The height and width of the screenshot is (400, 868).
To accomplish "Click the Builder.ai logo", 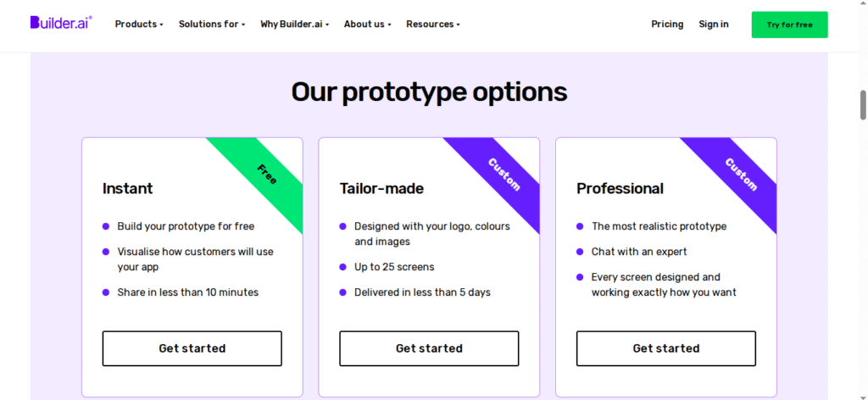I will coord(61,22).
